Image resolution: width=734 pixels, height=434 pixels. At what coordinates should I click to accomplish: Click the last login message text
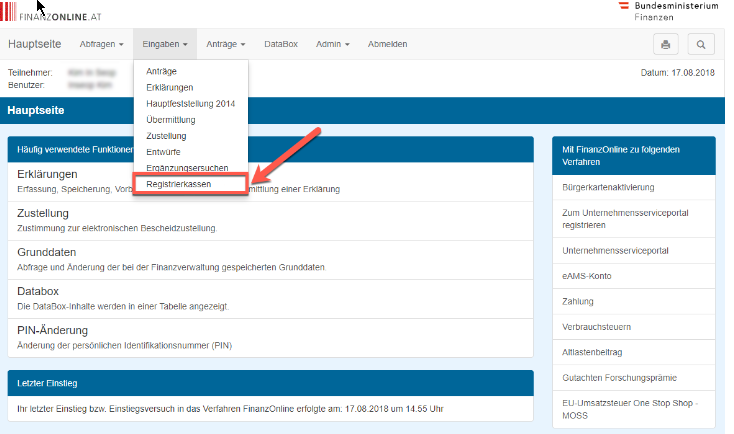tap(230, 409)
